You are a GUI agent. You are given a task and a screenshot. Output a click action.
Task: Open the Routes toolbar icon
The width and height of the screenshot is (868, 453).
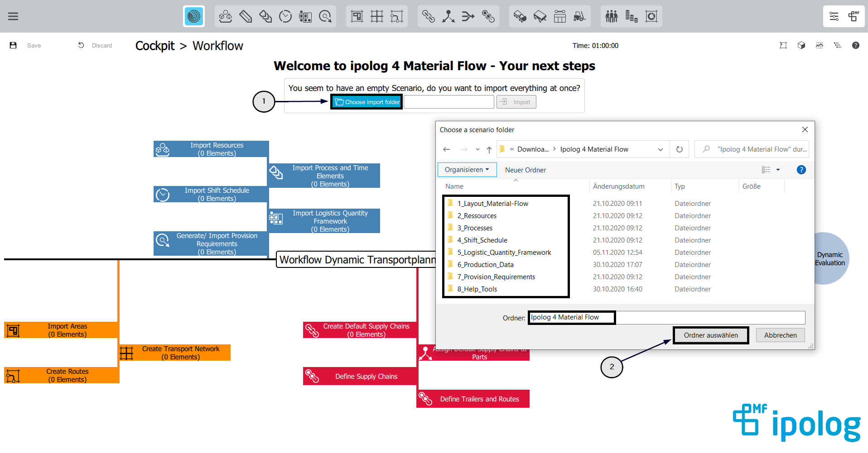tap(397, 17)
